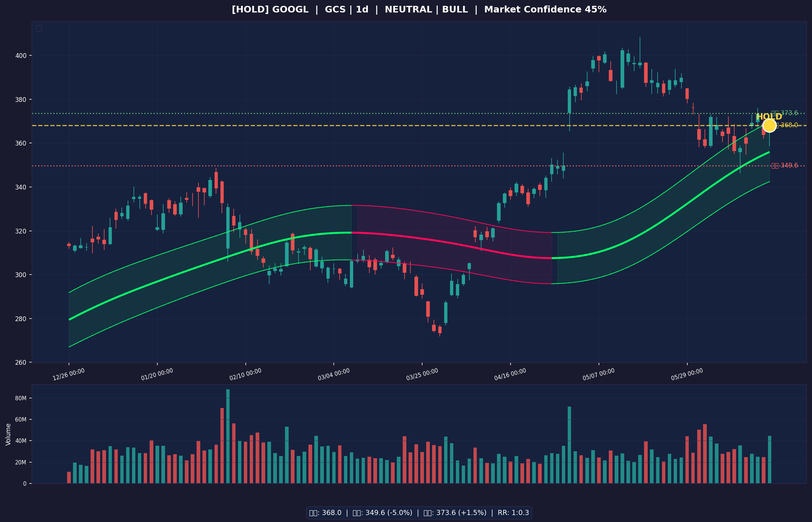
Task: Click the green 373.6 target price label
Action: click(x=784, y=113)
